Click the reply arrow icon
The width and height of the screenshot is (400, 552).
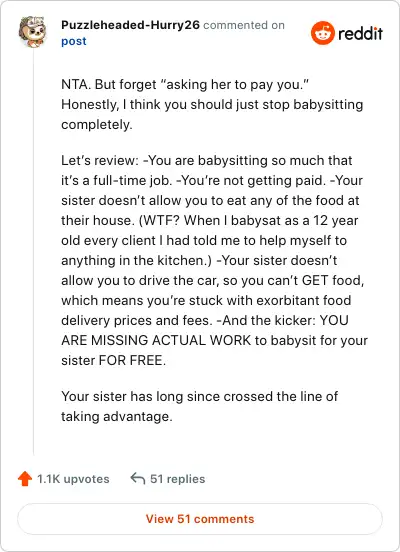(x=138, y=478)
